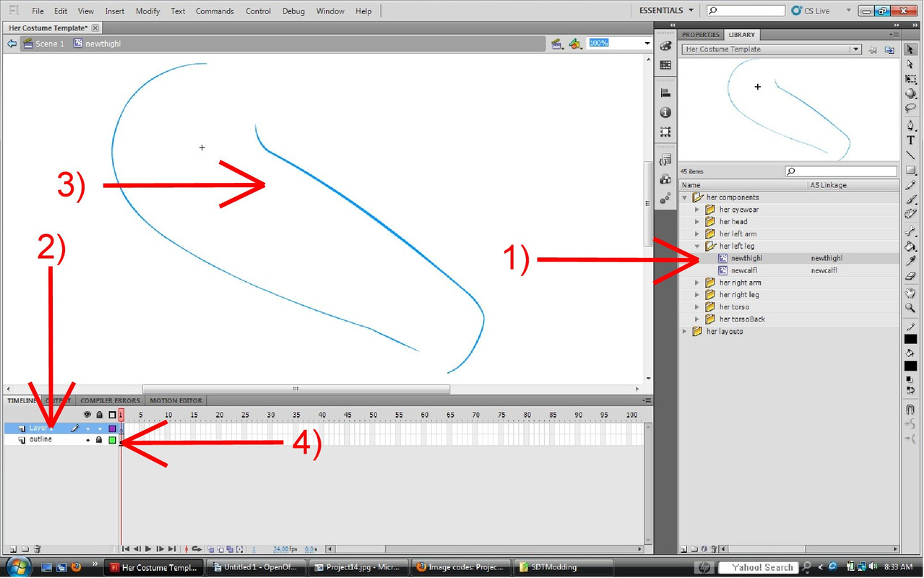
Task: Pin the current library button
Action: pos(873,50)
